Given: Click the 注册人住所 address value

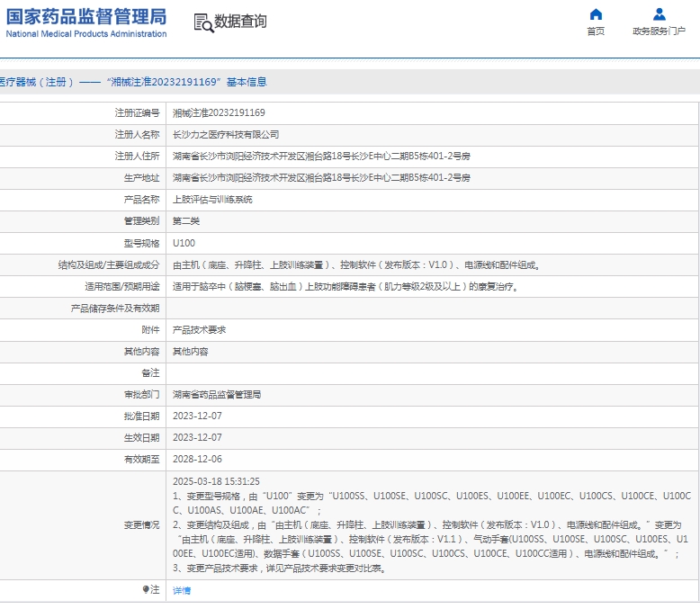Looking at the screenshot, I should [321, 157].
